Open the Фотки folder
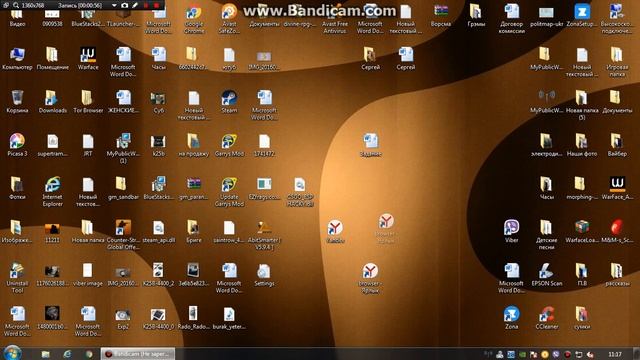640x360 pixels. (17, 188)
